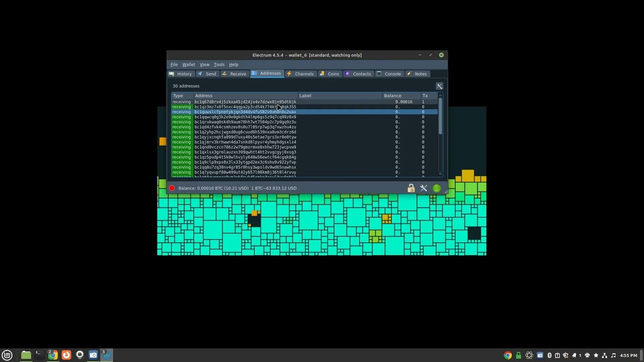Click the red network status dot
Screen dimensions: 644x362
[x=172, y=188]
